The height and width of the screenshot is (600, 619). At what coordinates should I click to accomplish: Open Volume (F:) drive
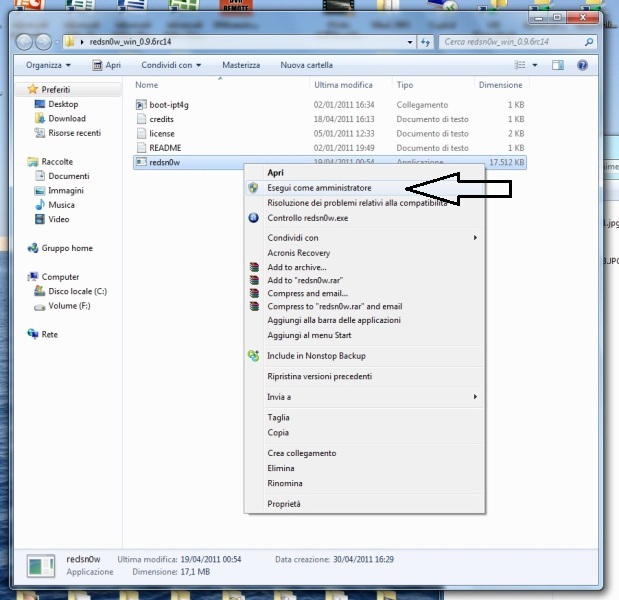pos(69,306)
